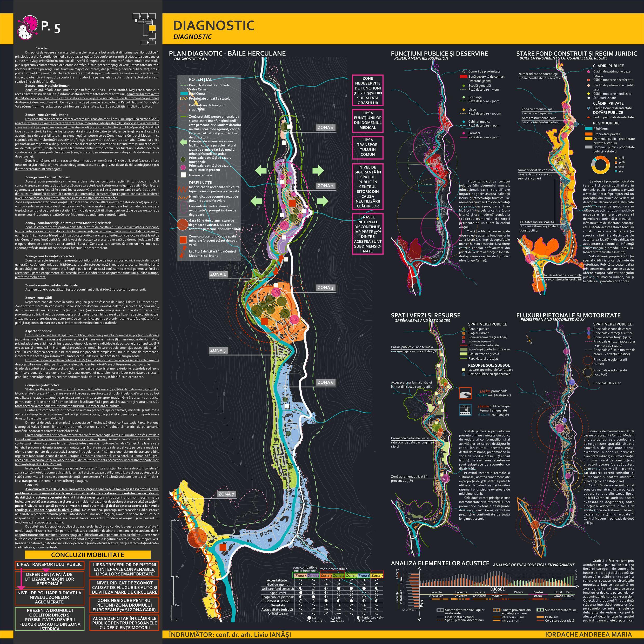Click light green Pășune/ zonă agricolă swatch
This screenshot has width=644, height=644.
pyautogui.click(x=463, y=354)
